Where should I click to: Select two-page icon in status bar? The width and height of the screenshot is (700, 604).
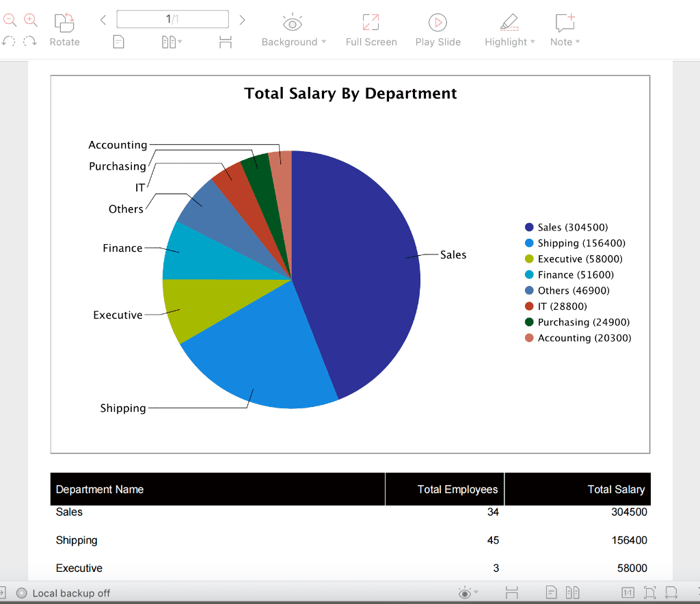coord(572,593)
